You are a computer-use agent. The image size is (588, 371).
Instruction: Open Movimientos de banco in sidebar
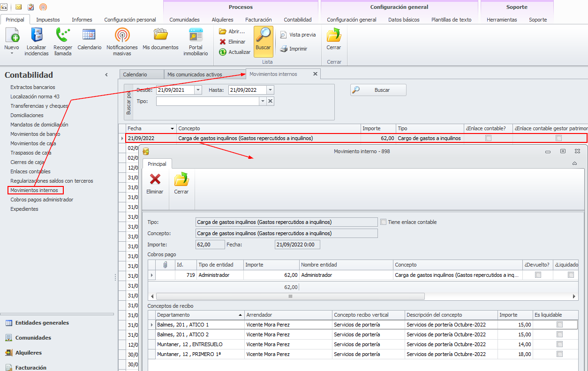click(35, 134)
